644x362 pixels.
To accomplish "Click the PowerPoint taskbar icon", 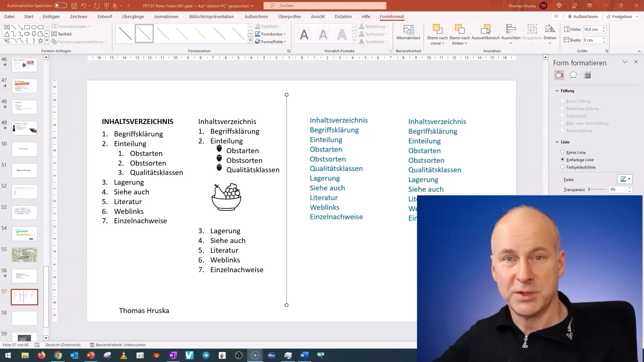I will (x=91, y=355).
